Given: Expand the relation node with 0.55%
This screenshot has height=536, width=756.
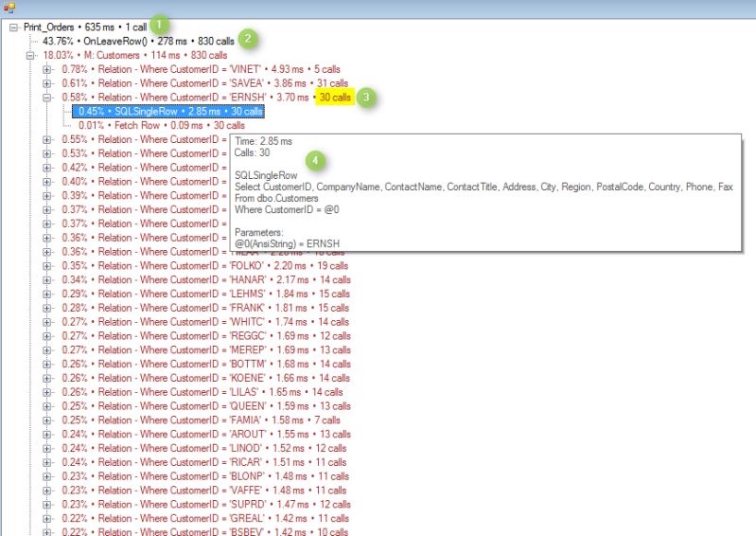Looking at the screenshot, I should [x=46, y=139].
